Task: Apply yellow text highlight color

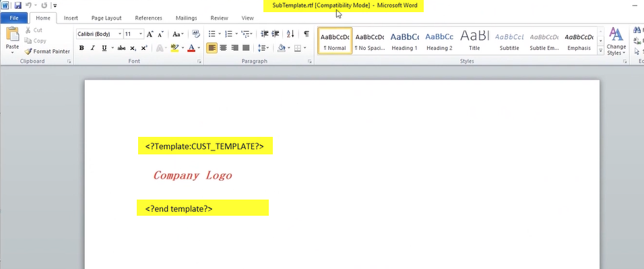Action: (174, 48)
